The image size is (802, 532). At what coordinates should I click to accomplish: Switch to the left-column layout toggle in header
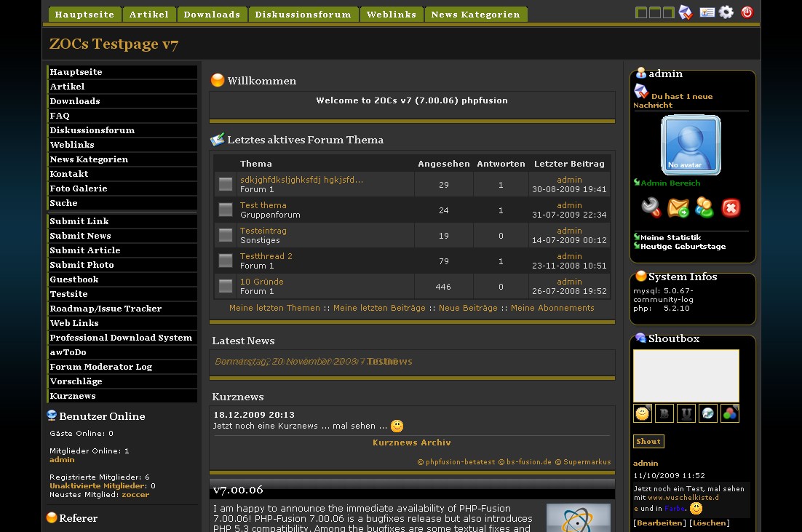(x=641, y=12)
